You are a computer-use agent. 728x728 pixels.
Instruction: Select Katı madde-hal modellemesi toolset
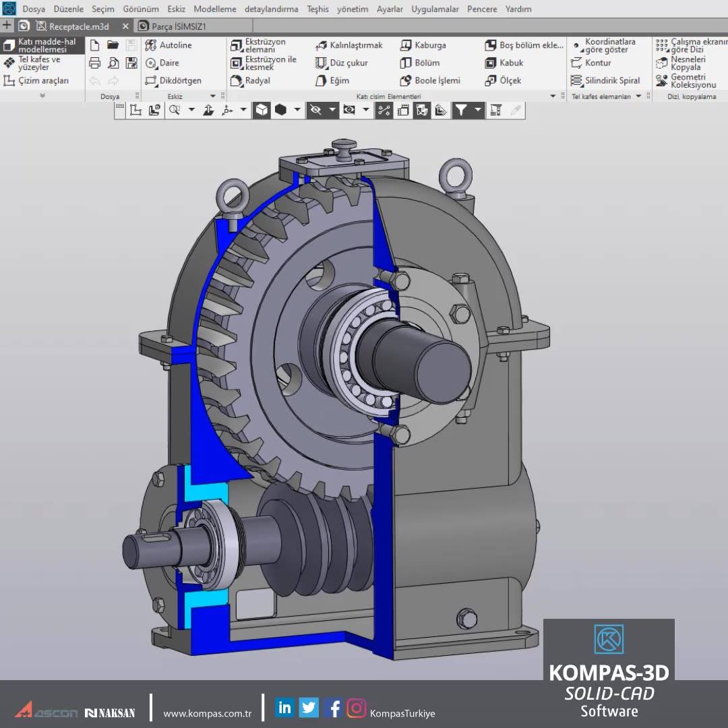[x=42, y=45]
